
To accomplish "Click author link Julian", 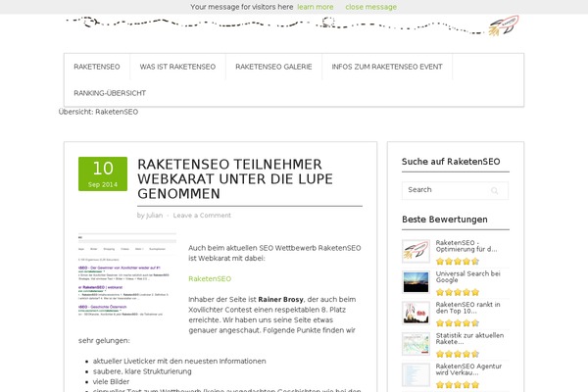I will (x=154, y=216).
